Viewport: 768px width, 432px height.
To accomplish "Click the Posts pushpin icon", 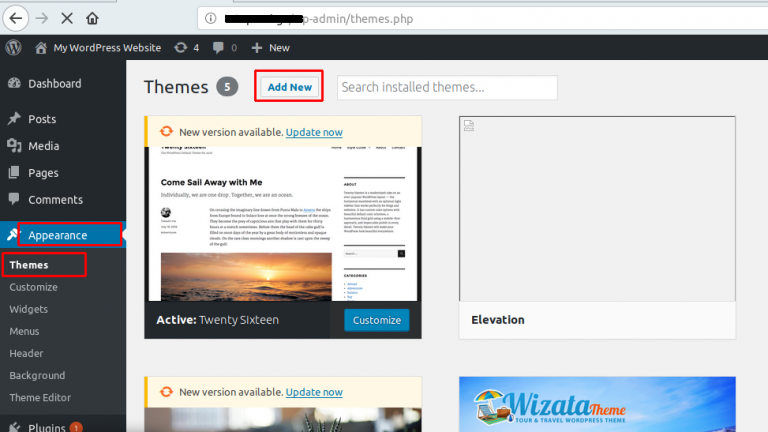I will click(x=14, y=119).
